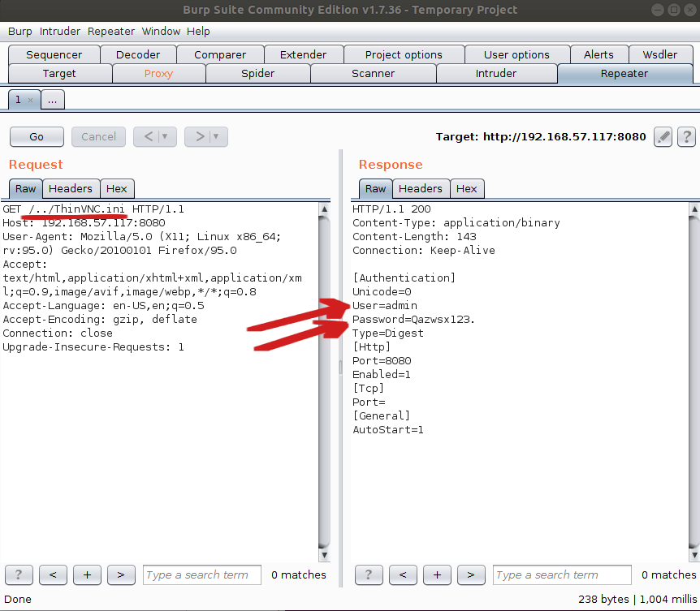Click Content-Length: 143 response header
Image resolution: width=700 pixels, height=611 pixels.
(x=414, y=237)
